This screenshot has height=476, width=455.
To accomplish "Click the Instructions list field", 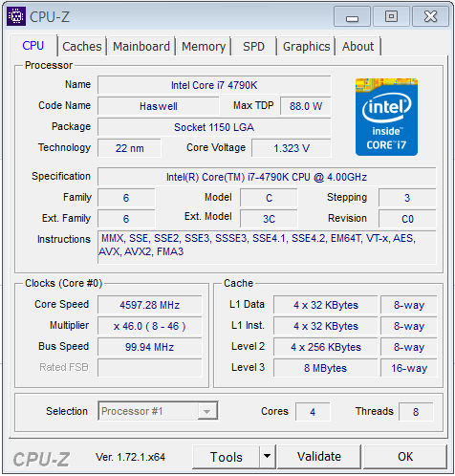I will click(x=267, y=248).
